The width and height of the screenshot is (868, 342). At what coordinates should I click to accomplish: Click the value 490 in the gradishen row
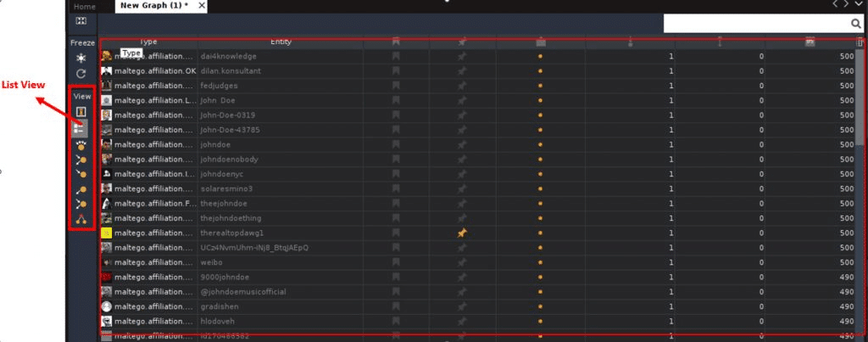pos(847,306)
